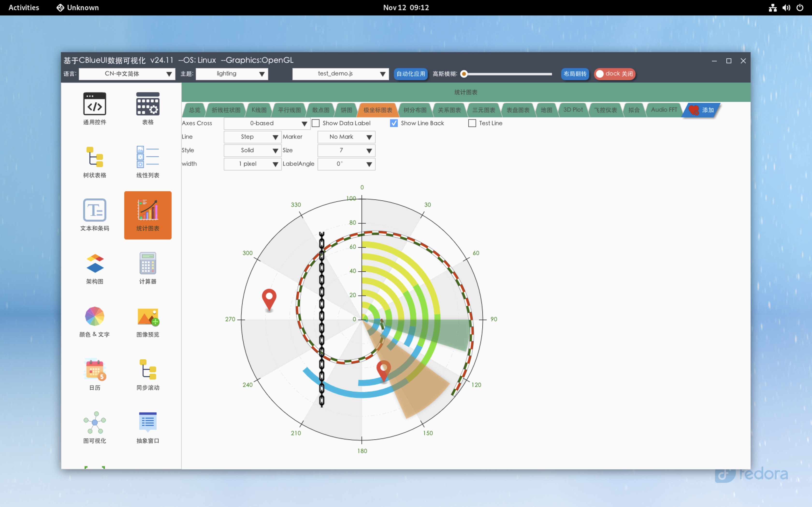Viewport: 812px width, 507px height.
Task: Switch to the 3D Plot tab
Action: click(x=573, y=110)
